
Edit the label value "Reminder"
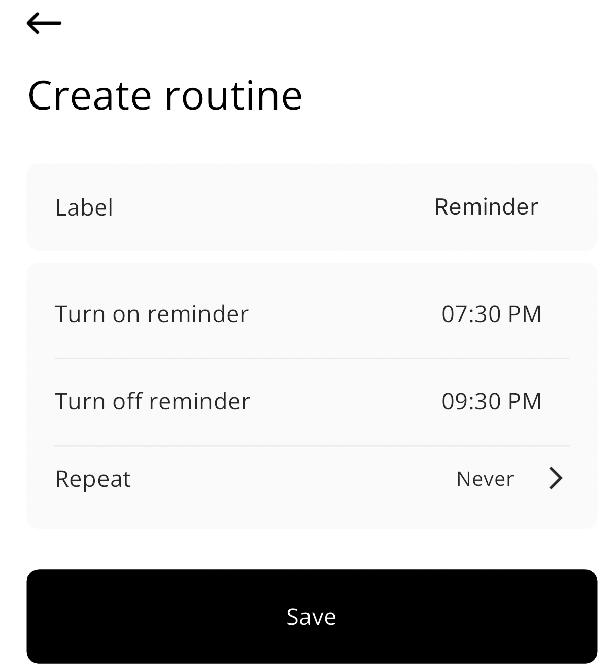pyautogui.click(x=486, y=207)
